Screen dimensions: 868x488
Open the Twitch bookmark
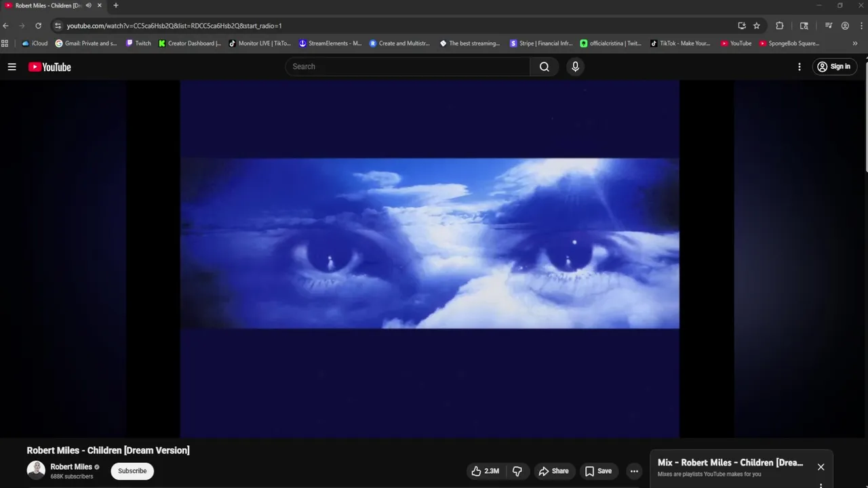pyautogui.click(x=139, y=43)
